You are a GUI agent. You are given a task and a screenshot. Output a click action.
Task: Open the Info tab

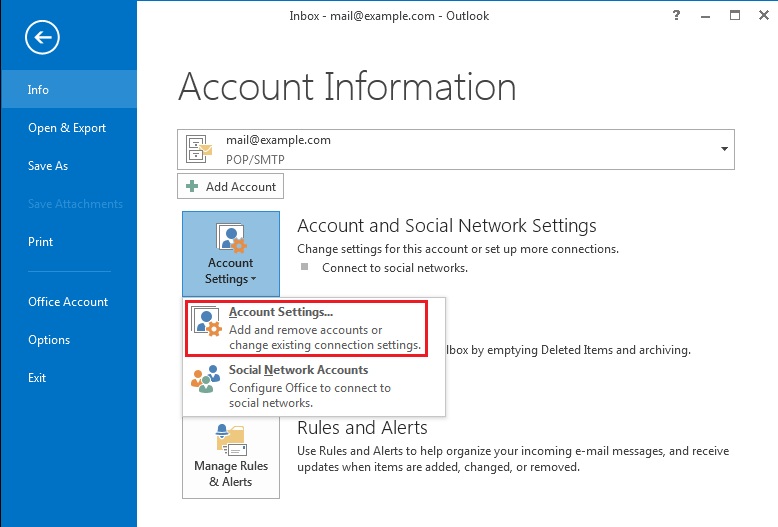(68, 89)
